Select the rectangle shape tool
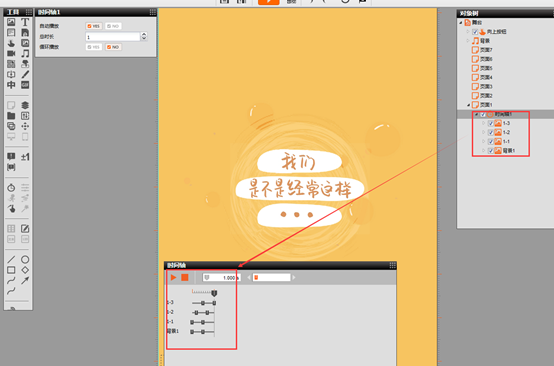The image size is (554, 366). click(11, 270)
